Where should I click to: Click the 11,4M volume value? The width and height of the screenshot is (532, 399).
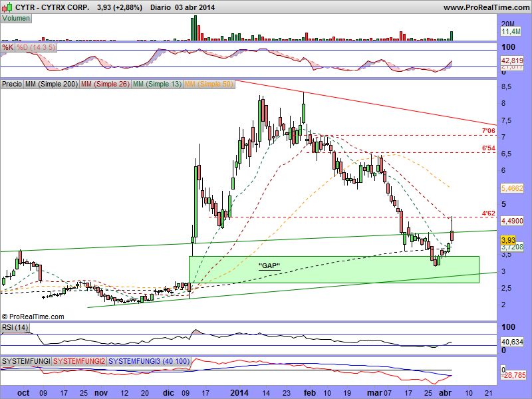[511, 31]
